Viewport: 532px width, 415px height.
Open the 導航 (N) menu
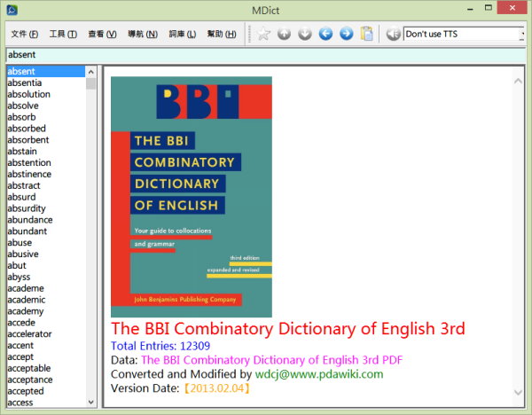coord(143,34)
